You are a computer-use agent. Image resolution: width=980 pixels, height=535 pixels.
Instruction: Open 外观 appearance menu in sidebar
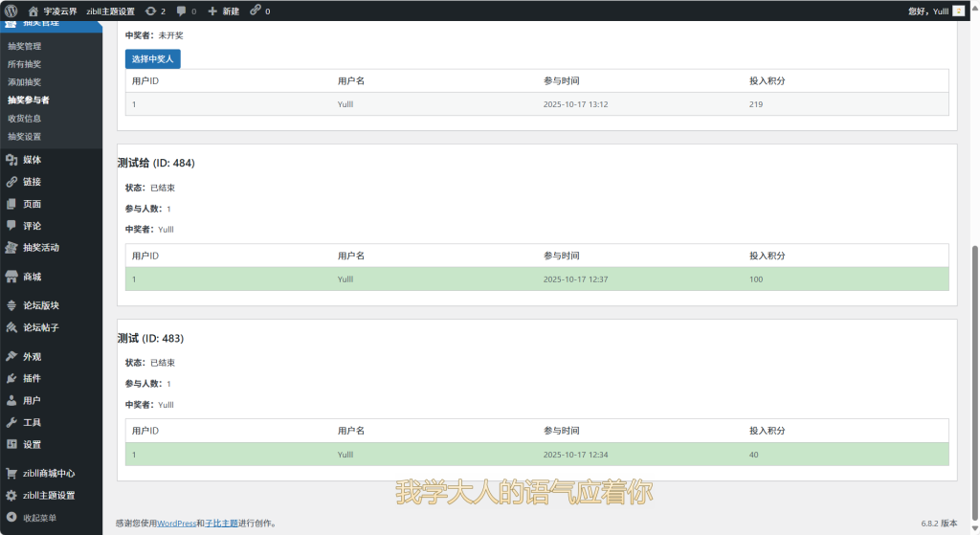pyautogui.click(x=32, y=356)
